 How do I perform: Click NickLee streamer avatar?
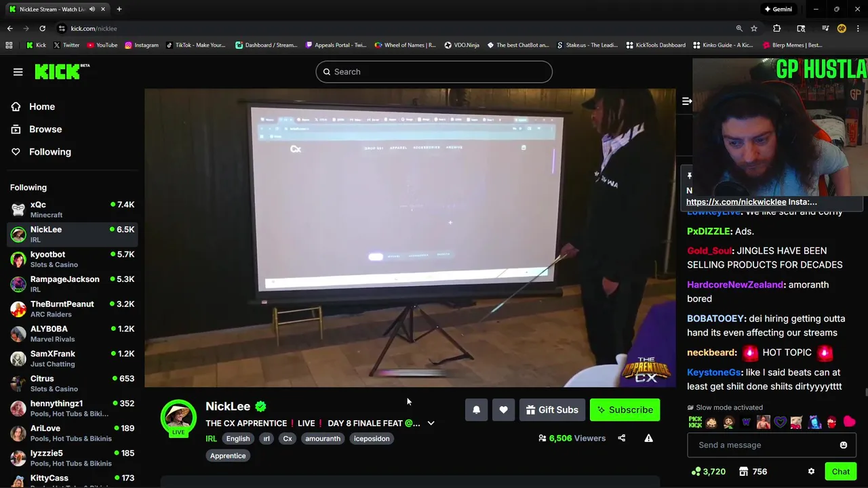pyautogui.click(x=178, y=417)
